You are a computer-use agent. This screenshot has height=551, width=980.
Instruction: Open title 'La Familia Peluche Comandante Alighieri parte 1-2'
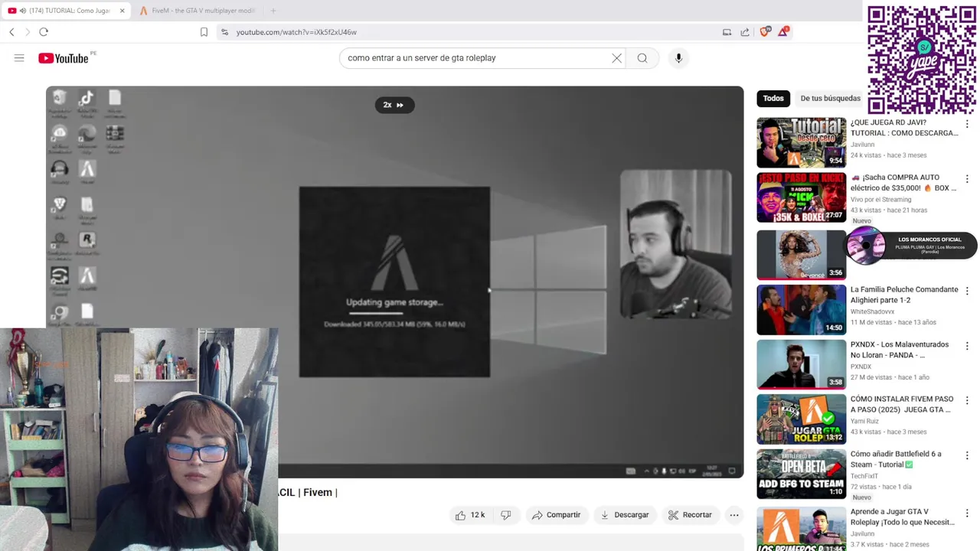click(904, 295)
